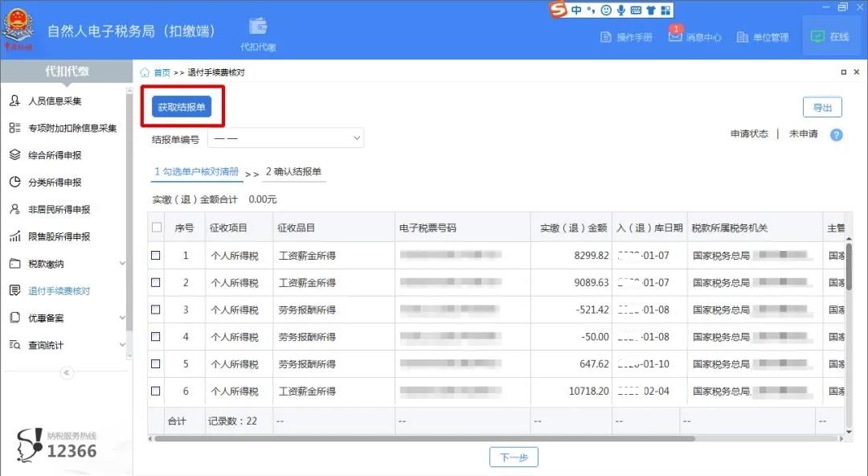Expand the 优惠备案 menu item
The image size is (868, 476).
pyautogui.click(x=48, y=317)
